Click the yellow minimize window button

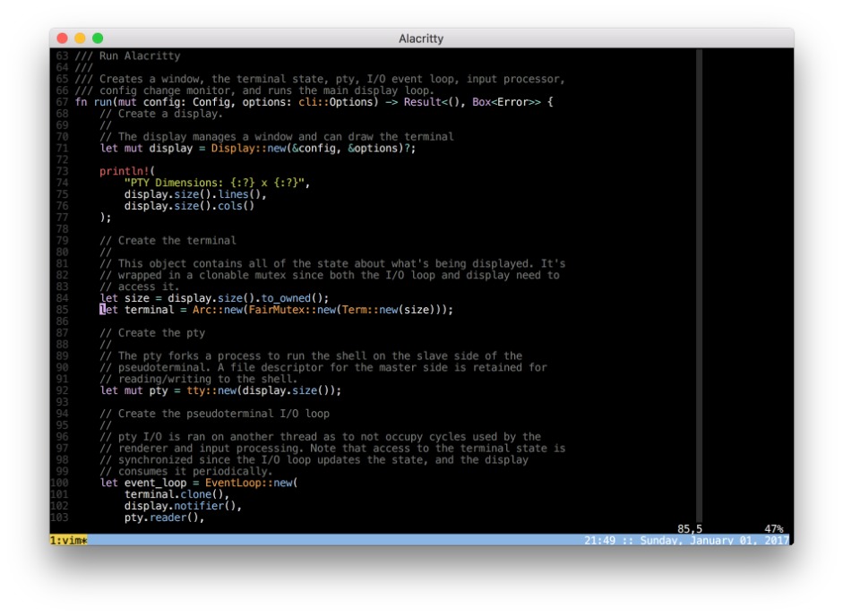click(80, 38)
